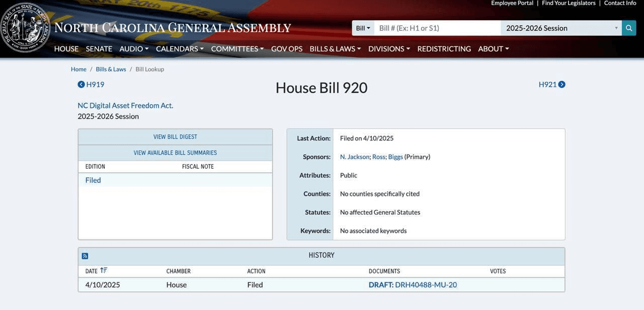Open sponsor Ross's page

(x=379, y=157)
